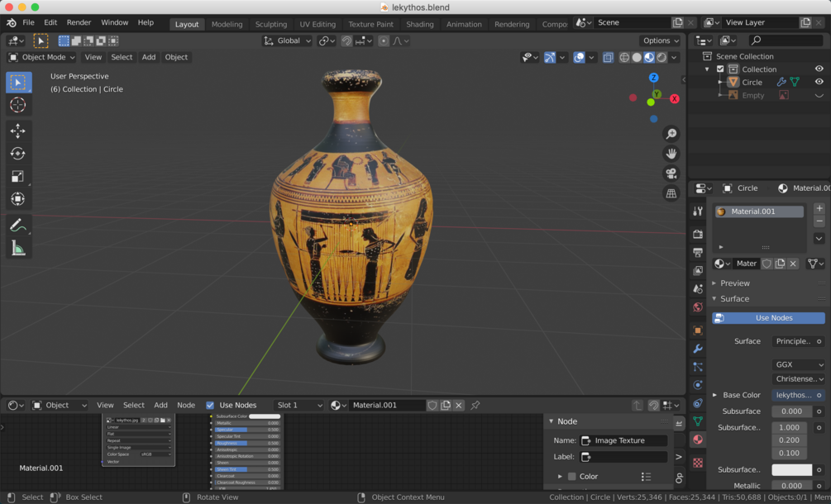Toggle viewport gizmos button
This screenshot has height=504, width=831.
click(x=550, y=57)
